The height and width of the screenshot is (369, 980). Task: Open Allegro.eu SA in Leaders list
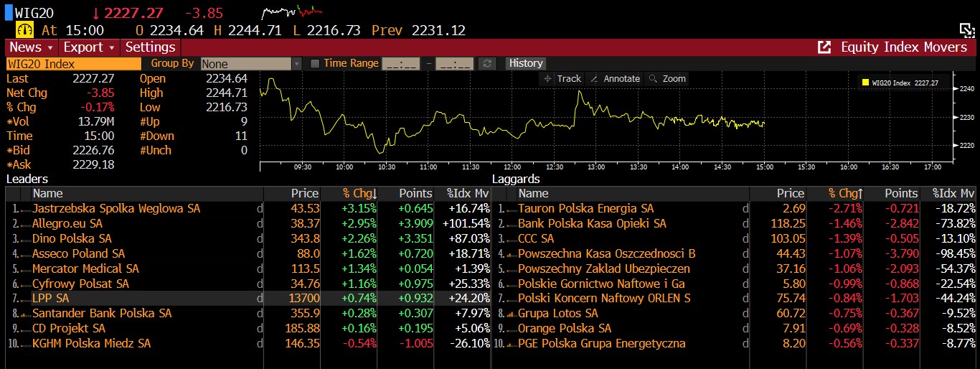(67, 223)
